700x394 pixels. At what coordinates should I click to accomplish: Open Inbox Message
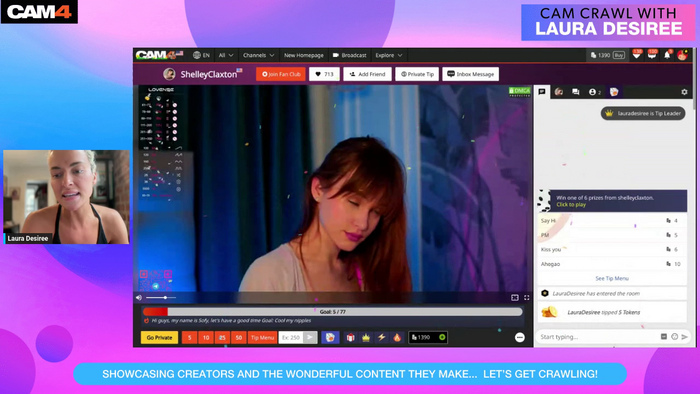tap(471, 74)
